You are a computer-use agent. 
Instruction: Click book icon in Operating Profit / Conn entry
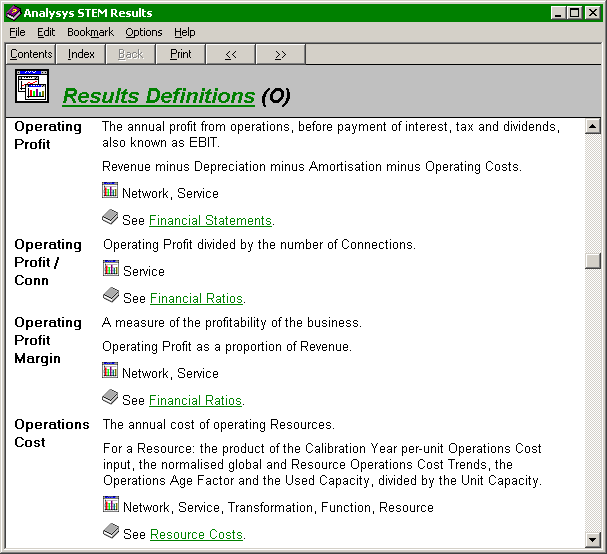(x=111, y=295)
